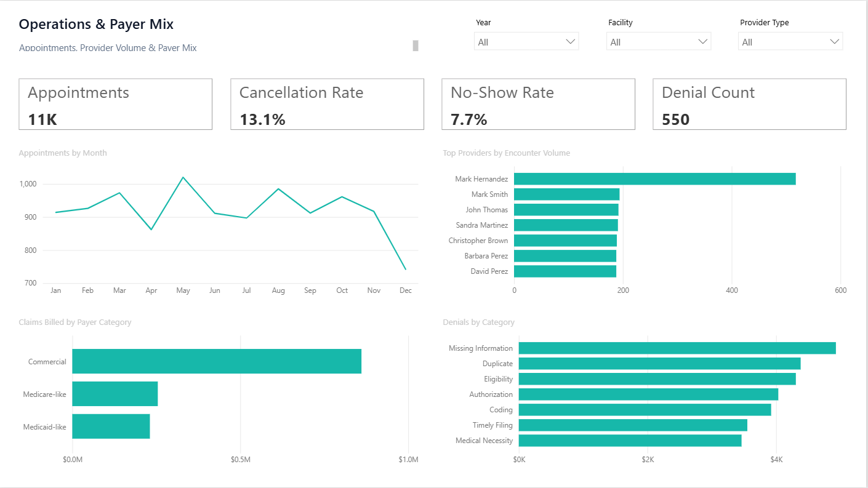
Task: Click the '$0.5M' x-axis label
Action: 240,460
